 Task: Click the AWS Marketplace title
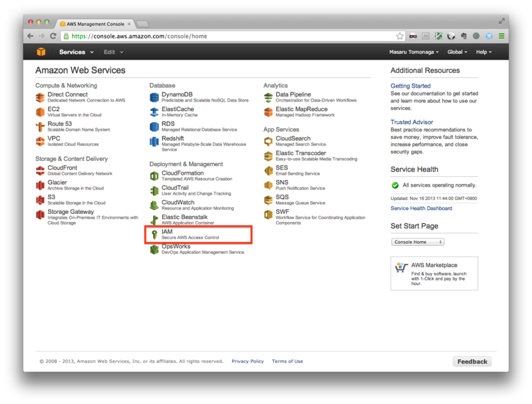(434, 265)
